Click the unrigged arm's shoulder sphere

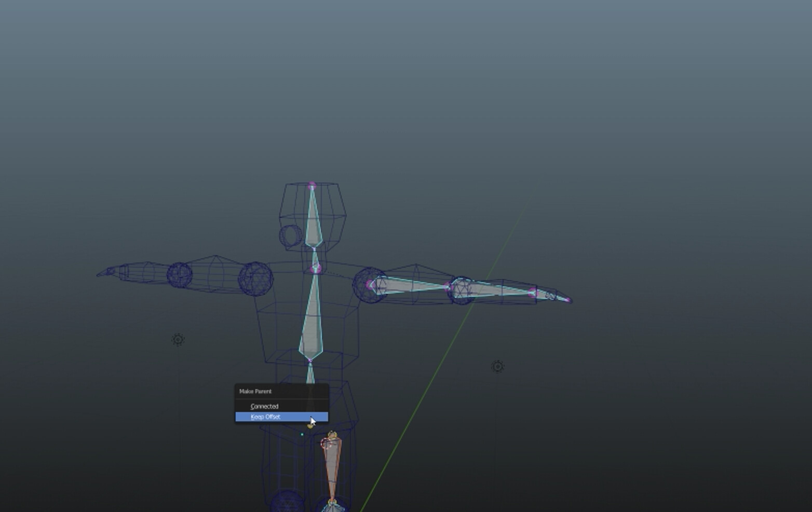tap(255, 279)
